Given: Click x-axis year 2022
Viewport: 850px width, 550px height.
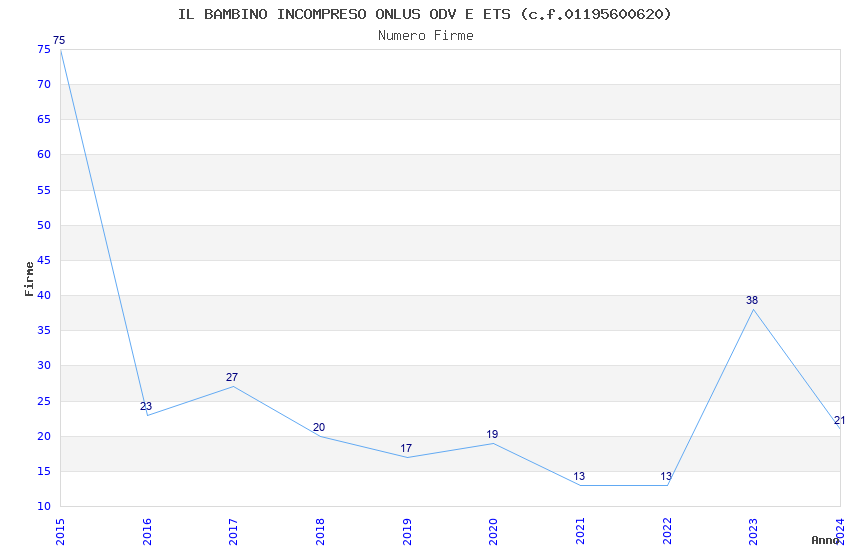Looking at the screenshot, I should coord(667,531).
